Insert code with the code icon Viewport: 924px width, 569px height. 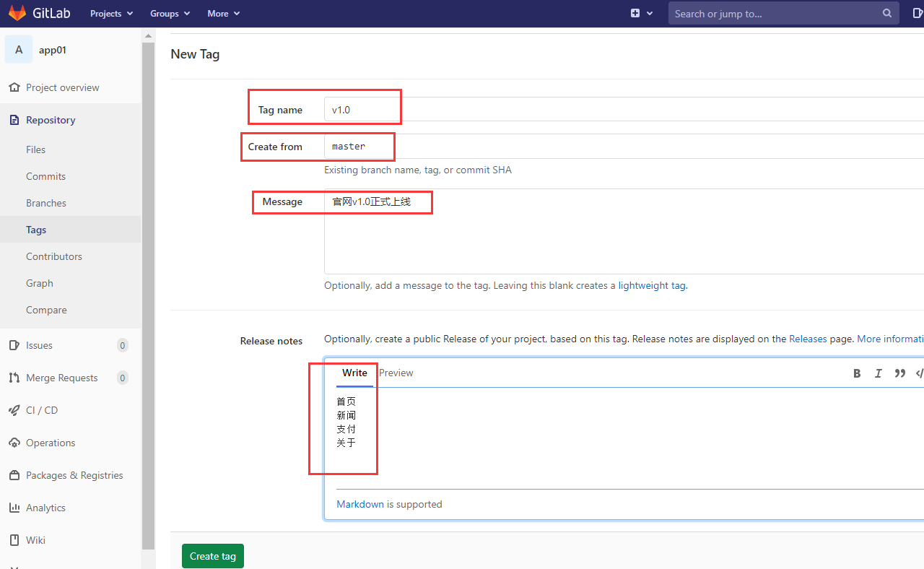[x=920, y=373]
